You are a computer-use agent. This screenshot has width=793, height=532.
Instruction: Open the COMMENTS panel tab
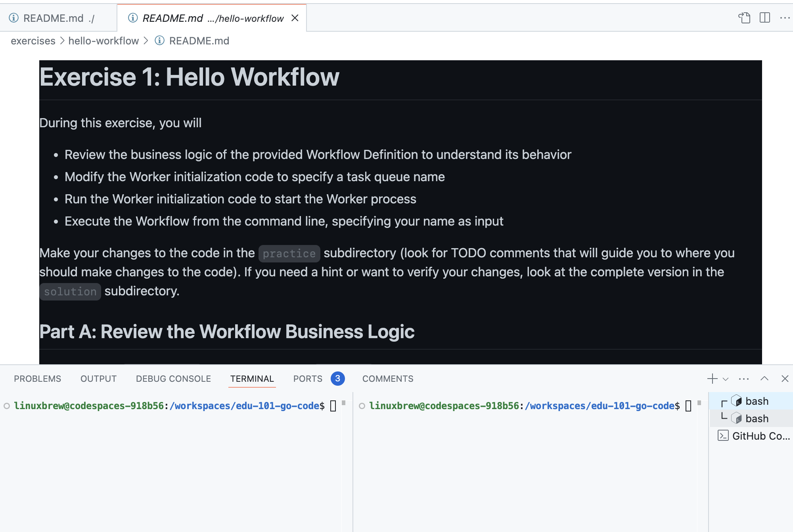tap(387, 379)
